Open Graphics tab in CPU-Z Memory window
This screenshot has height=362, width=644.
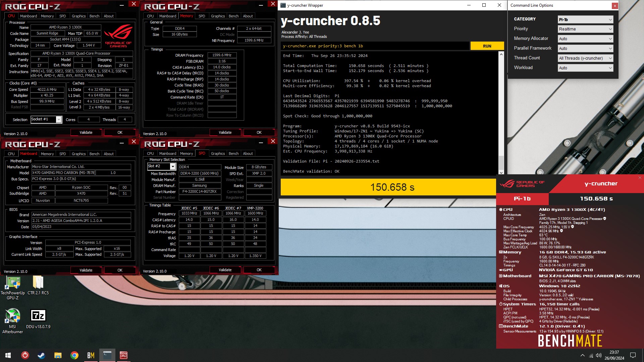pos(218,16)
